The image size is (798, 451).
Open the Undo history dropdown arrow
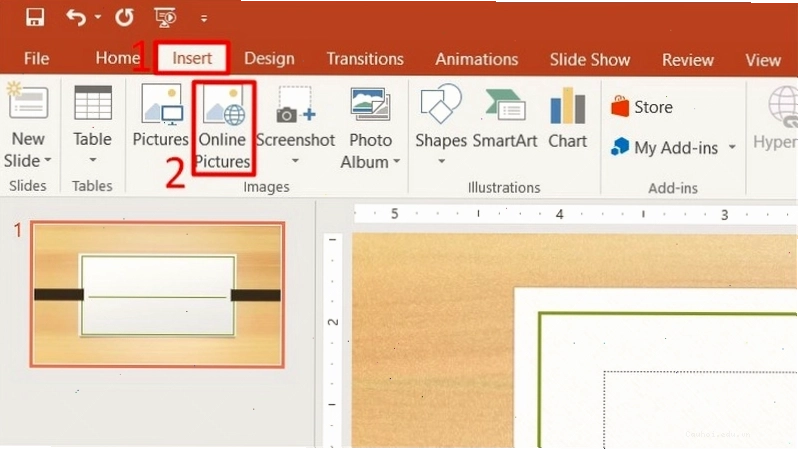click(x=98, y=17)
